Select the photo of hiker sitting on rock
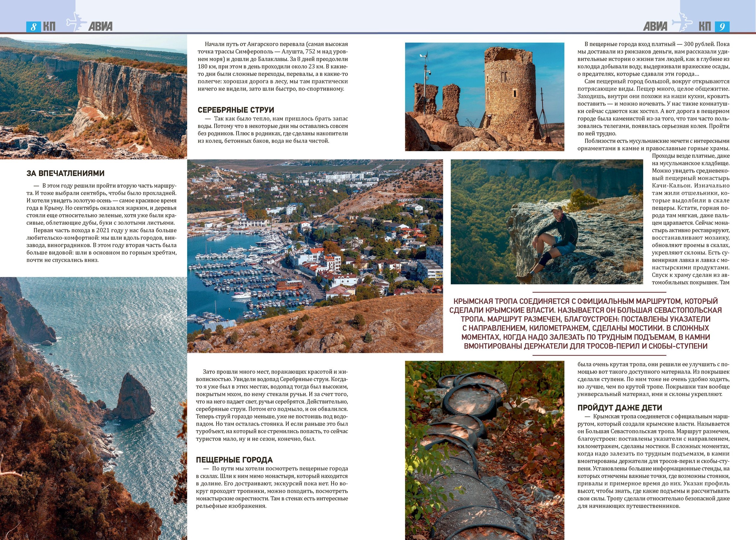This screenshot has height=540, width=756. (546, 222)
